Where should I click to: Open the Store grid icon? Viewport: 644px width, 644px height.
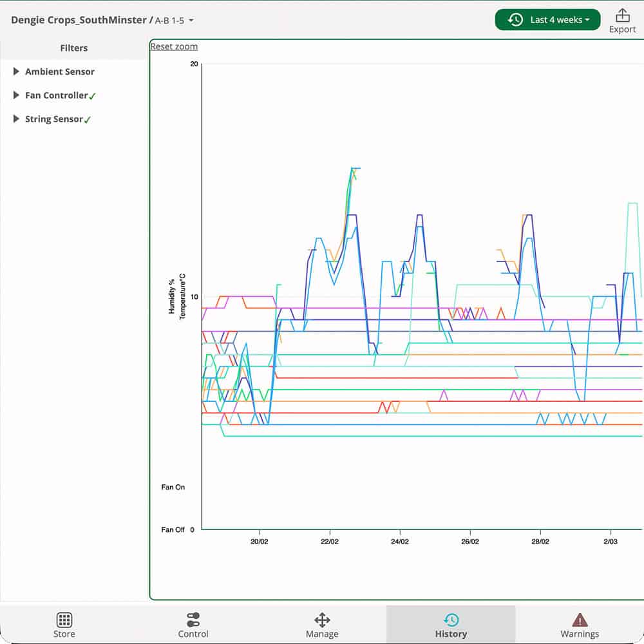click(64, 620)
